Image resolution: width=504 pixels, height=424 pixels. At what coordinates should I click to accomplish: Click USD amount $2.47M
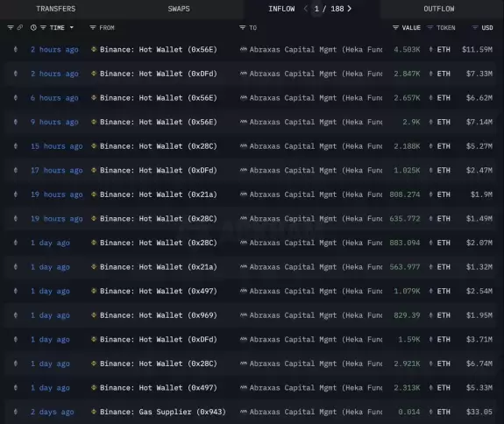(x=479, y=170)
